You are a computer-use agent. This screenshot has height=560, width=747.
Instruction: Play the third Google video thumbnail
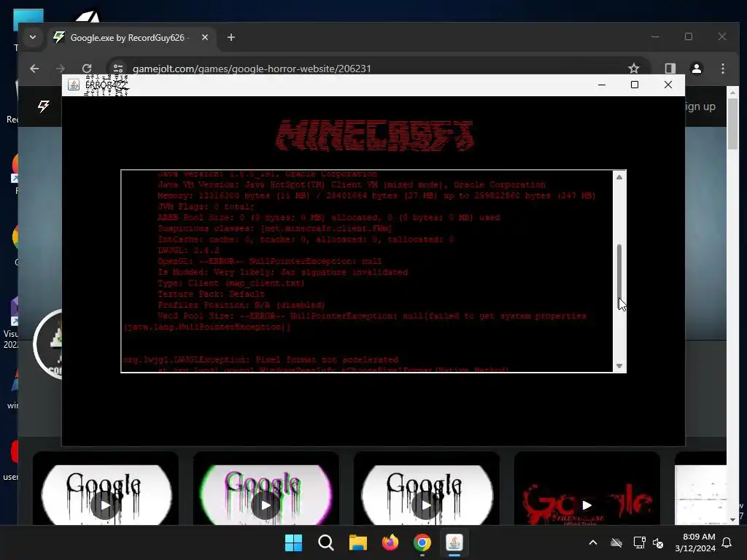(x=426, y=505)
